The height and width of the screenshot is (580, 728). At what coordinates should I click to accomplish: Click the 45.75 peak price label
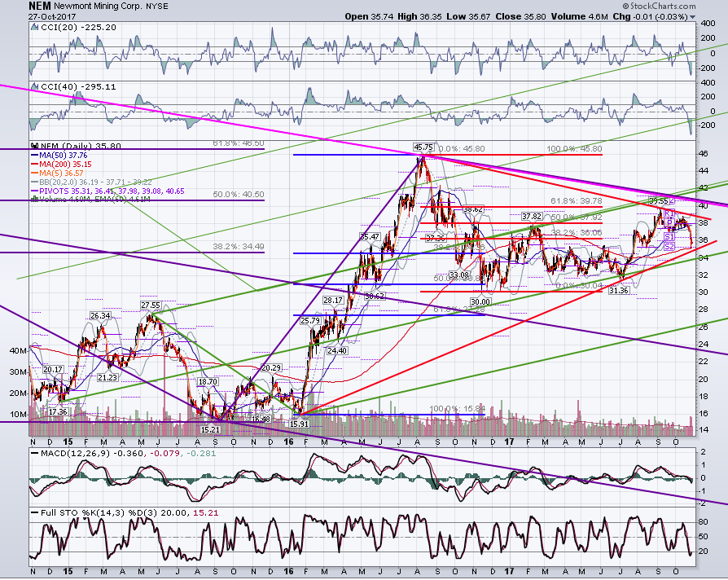[x=423, y=147]
